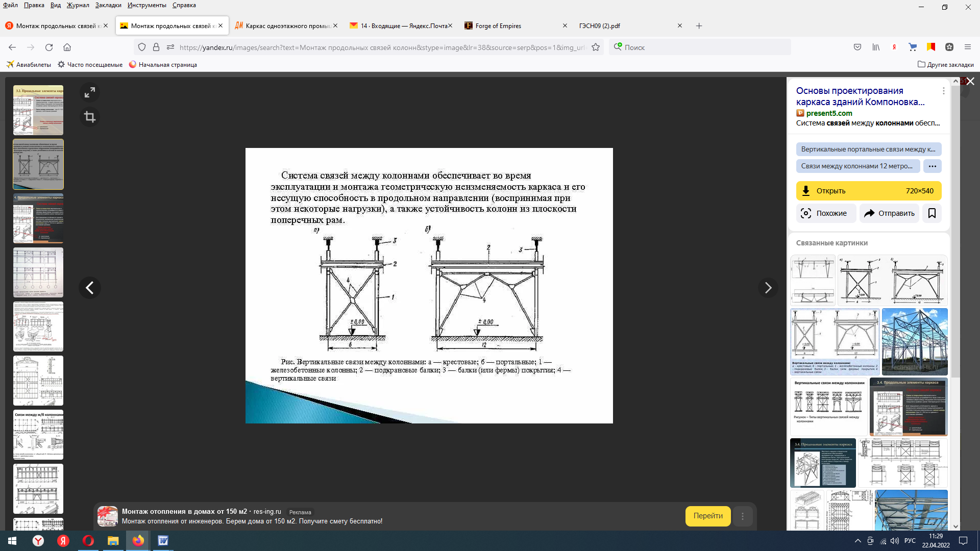Go to the previous image

point(90,288)
